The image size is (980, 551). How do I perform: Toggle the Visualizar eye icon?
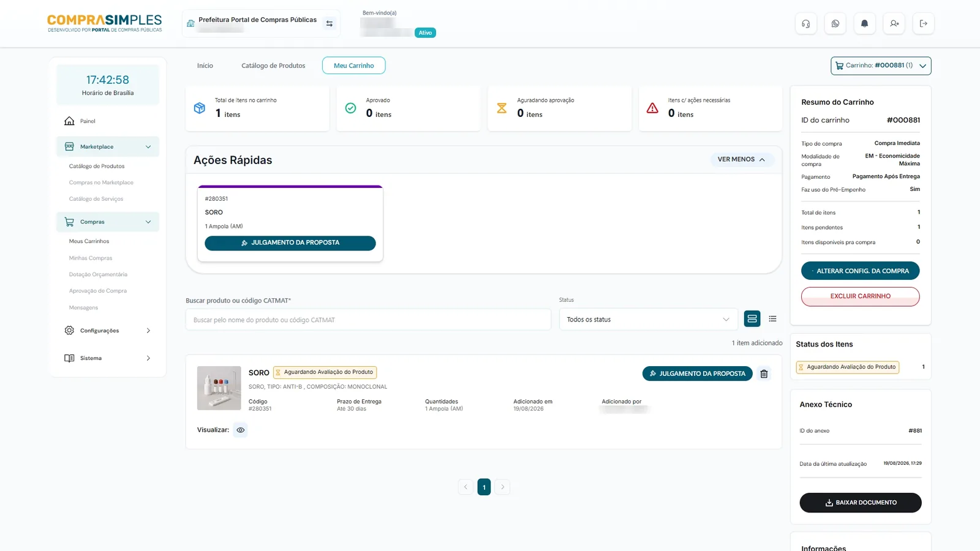click(241, 430)
